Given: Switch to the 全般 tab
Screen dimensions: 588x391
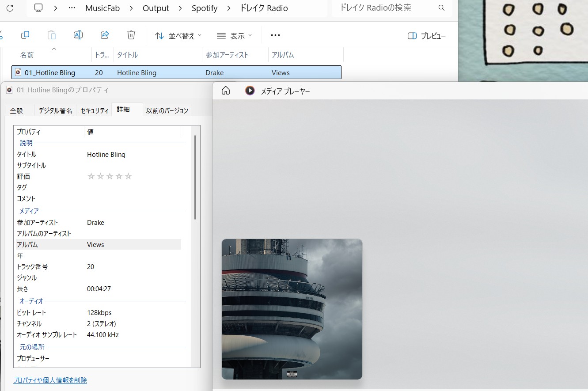Looking at the screenshot, I should click(16, 110).
